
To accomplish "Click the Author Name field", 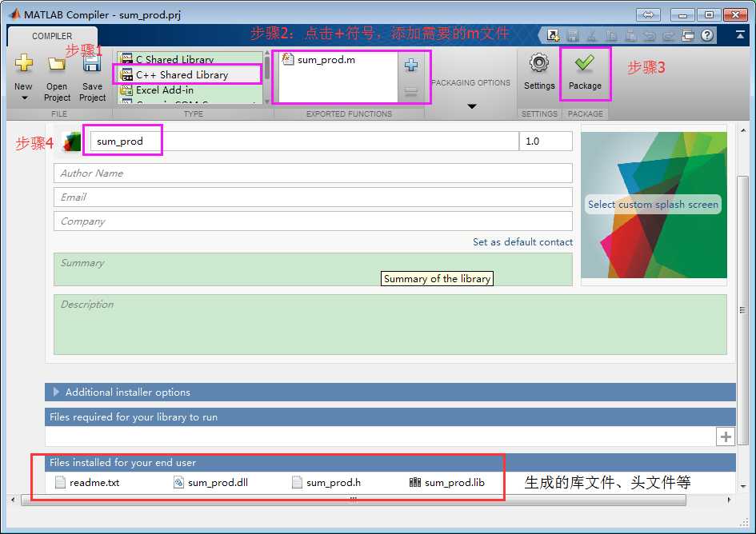I will 313,173.
